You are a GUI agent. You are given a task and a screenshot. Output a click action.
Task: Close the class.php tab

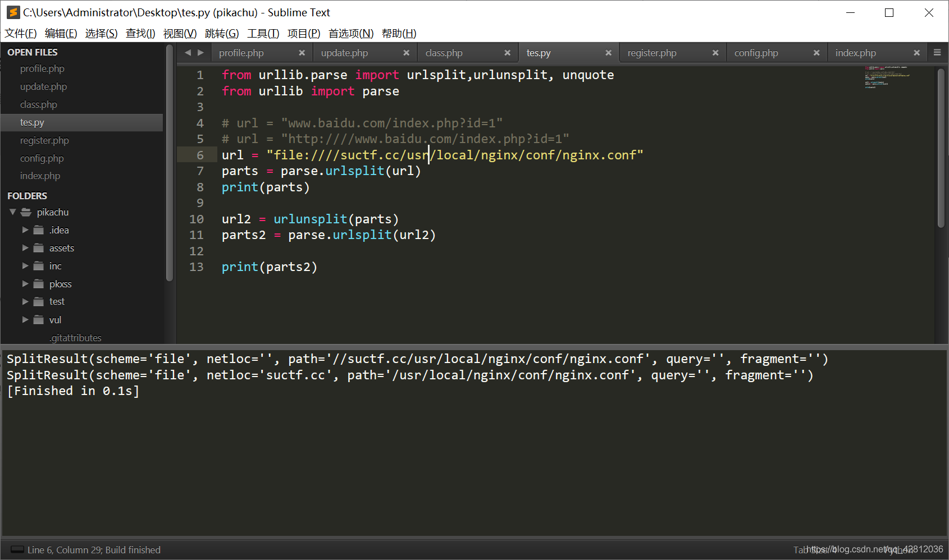tap(508, 53)
